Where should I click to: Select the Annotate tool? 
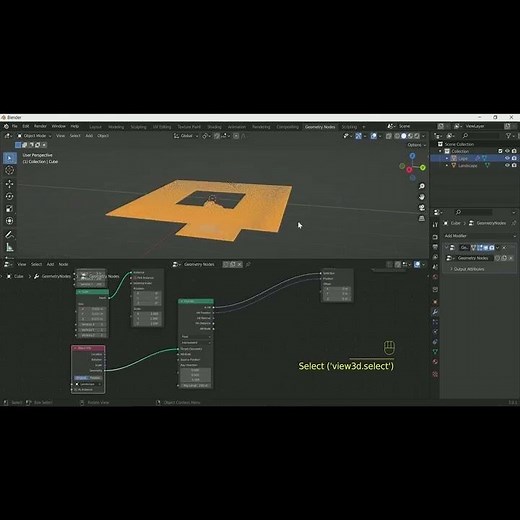click(x=10, y=235)
